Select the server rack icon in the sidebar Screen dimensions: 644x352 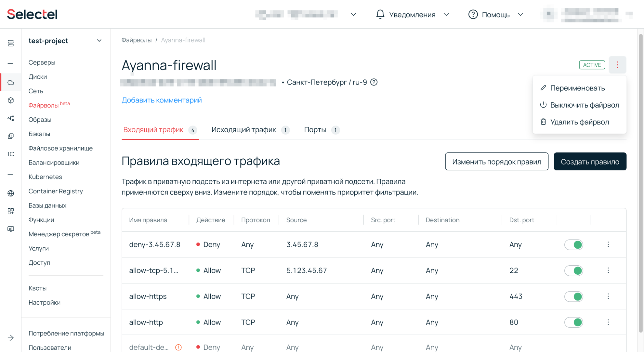coord(11,43)
